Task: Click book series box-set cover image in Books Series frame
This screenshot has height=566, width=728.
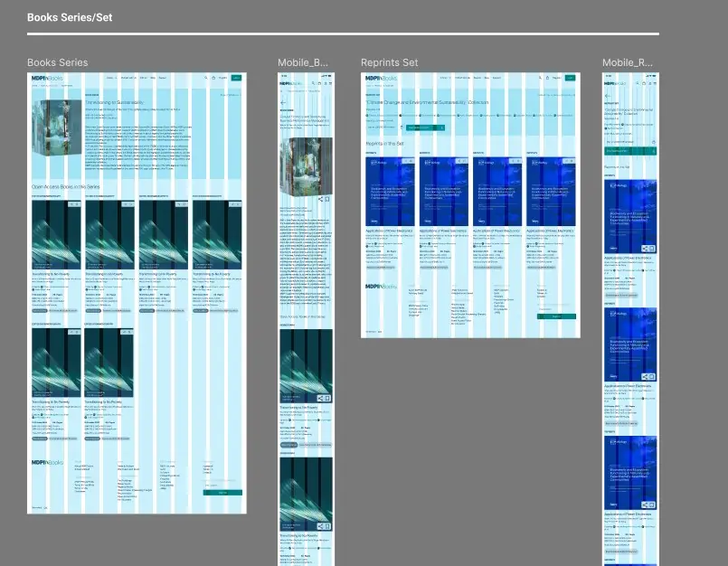Action: click(x=57, y=127)
